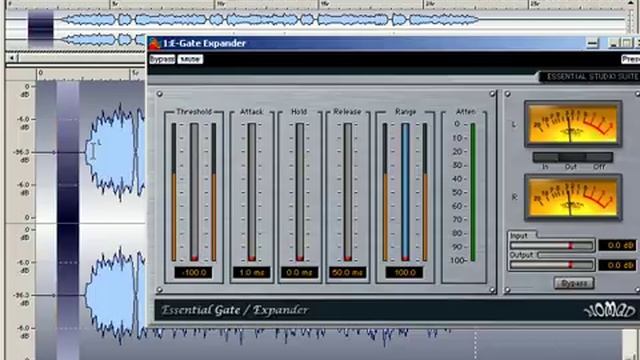
Task: Click the upper-channel waveform in the editor
Action: tap(114, 152)
